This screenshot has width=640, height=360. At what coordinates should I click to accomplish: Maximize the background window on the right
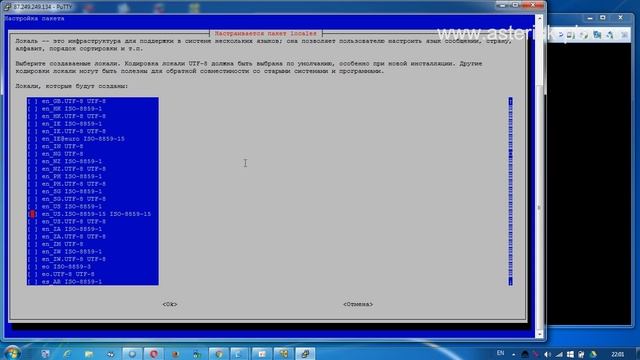[x=602, y=18]
